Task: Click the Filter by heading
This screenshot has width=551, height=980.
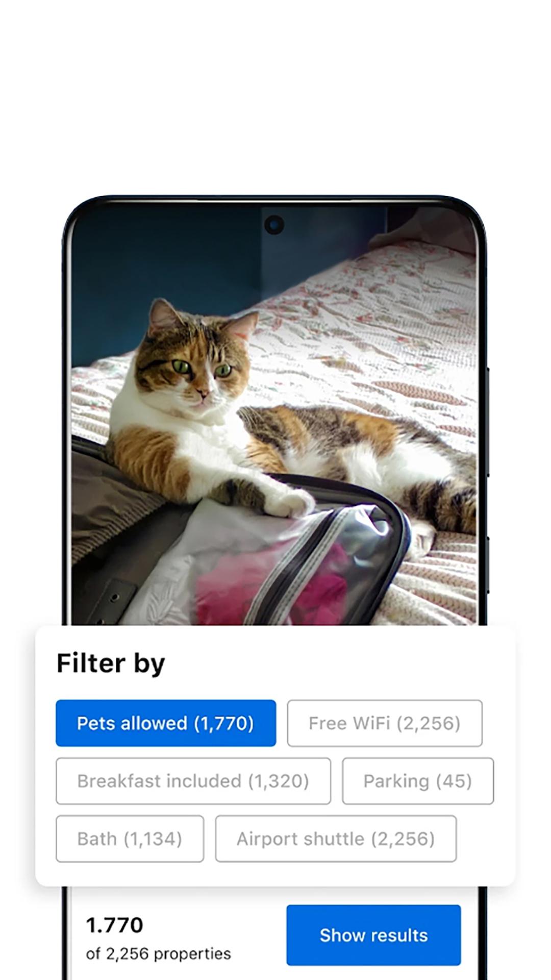Action: [x=111, y=663]
